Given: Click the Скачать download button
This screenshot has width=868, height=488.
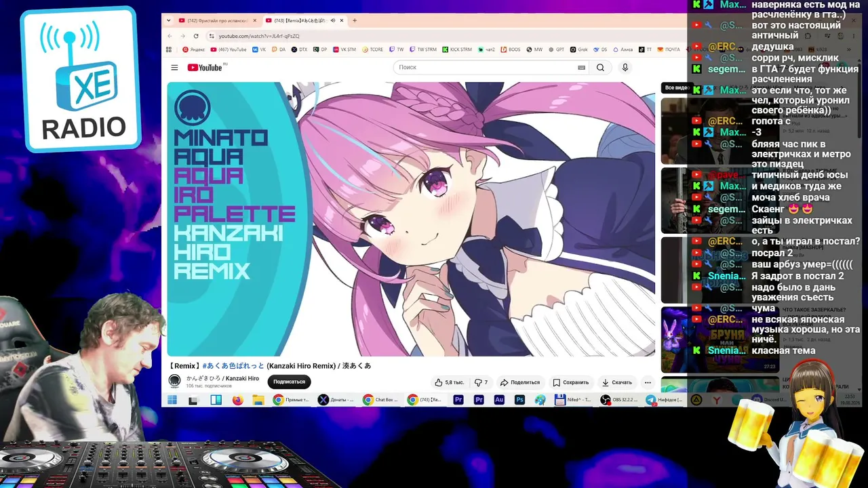Looking at the screenshot, I should [617, 382].
